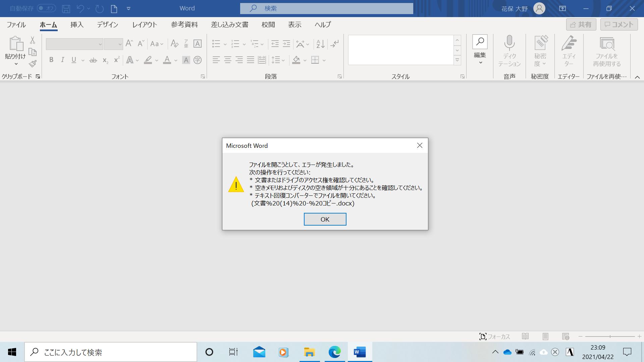Viewport: 644px width, 362px height.
Task: Click the Numbering list icon
Action: point(235,44)
